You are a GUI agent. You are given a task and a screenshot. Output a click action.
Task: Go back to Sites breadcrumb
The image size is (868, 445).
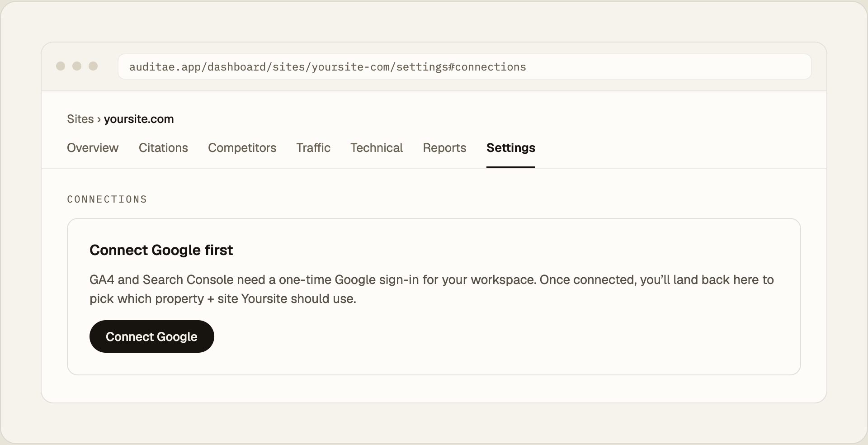80,119
